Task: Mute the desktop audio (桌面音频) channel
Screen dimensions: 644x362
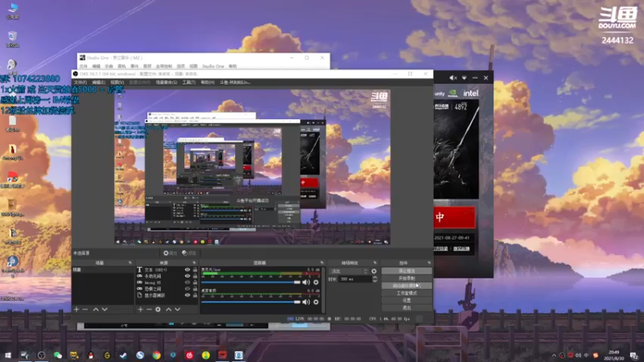Action: pos(307,302)
